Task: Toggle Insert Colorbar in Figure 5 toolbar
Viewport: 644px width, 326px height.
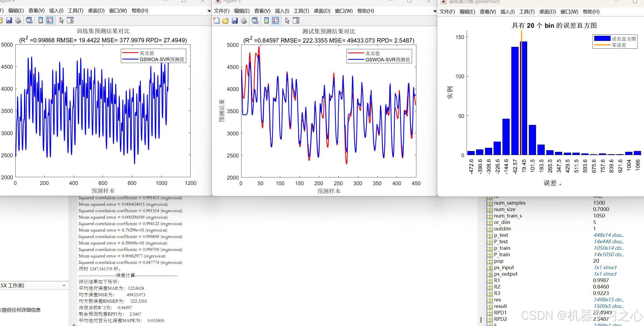Action: click(x=266, y=21)
